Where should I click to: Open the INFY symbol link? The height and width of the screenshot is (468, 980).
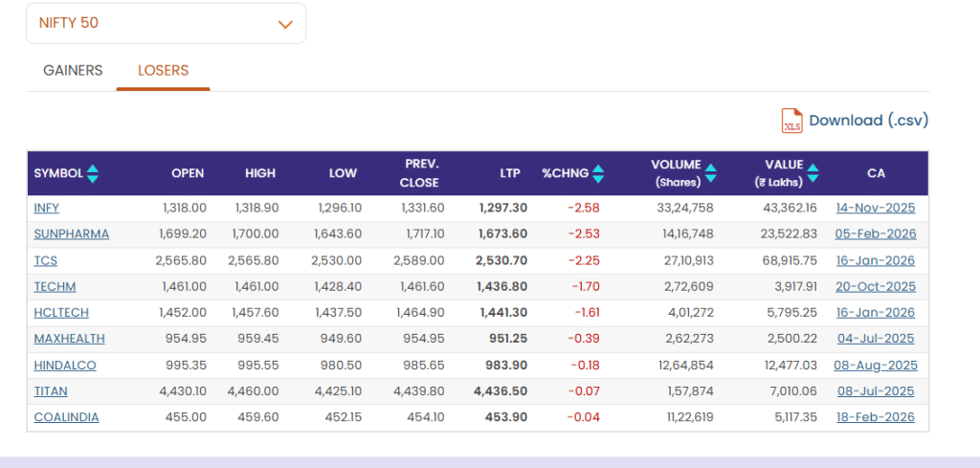(47, 208)
